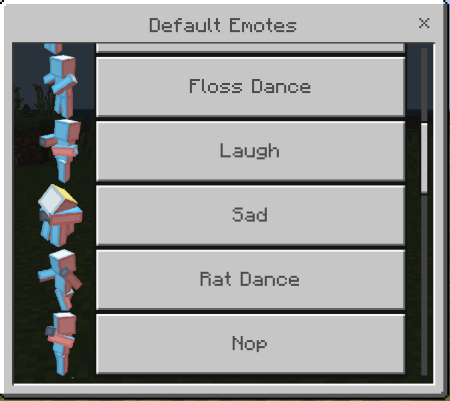Click the Floss Dance emote preview figure
Screen dimensions: 450x401
point(60,87)
